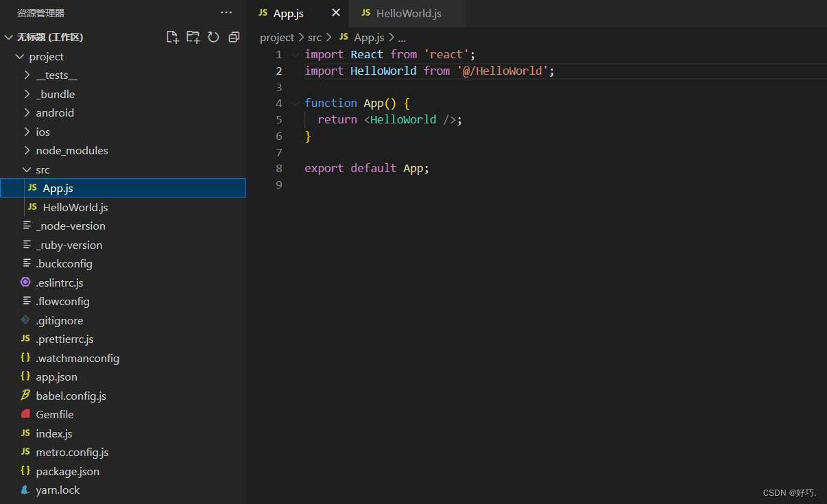Collapse the project folder
Screen dimensions: 827x504
(x=19, y=56)
